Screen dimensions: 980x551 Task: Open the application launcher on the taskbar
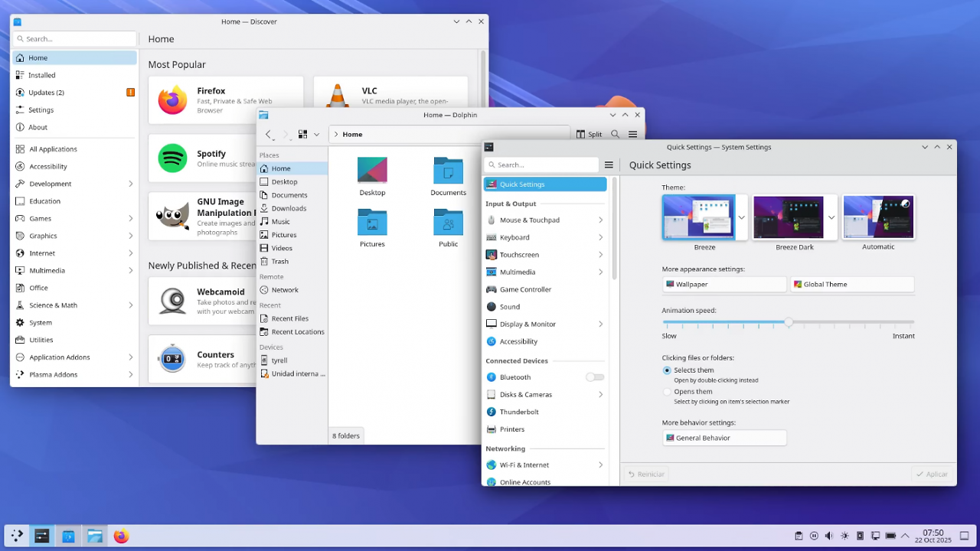point(17,536)
